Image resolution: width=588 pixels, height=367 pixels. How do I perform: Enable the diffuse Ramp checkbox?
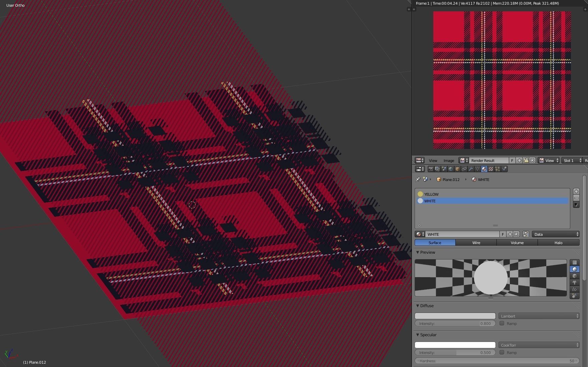pyautogui.click(x=502, y=323)
